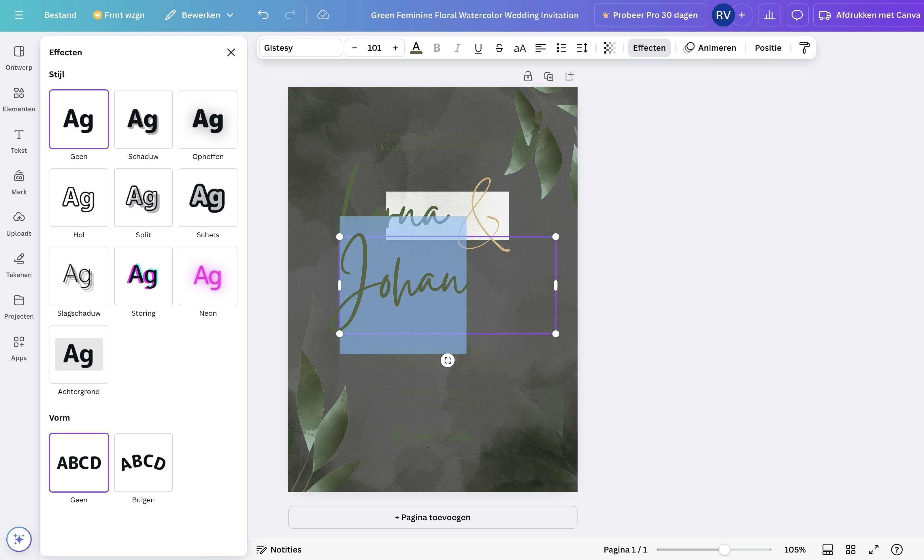Screen dimensions: 924x560
Task: Open the Tekenen drawing tool
Action: 19,265
